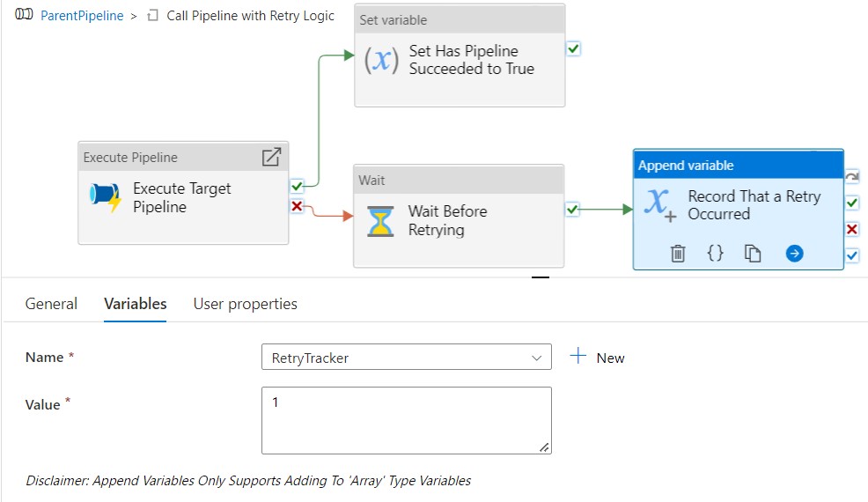
Task: Click the Set variable (x) icon
Action: (381, 60)
